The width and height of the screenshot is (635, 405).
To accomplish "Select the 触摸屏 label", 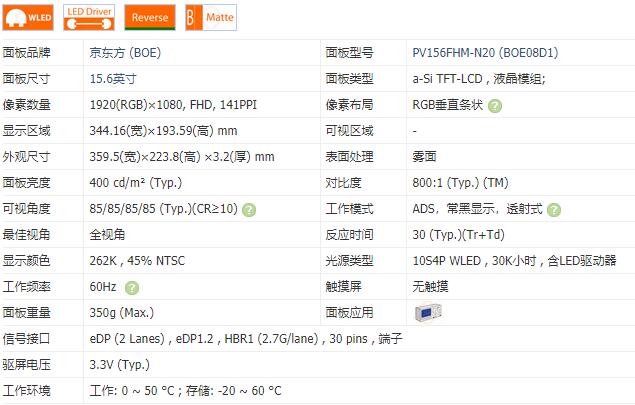I will pyautogui.click(x=343, y=287).
